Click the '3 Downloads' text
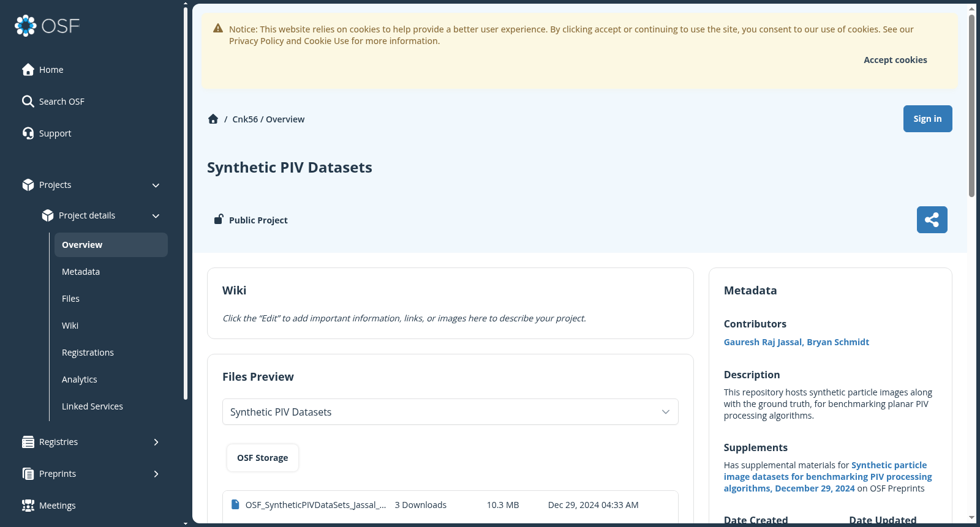Screen dimensions: 980x527 click(421, 505)
